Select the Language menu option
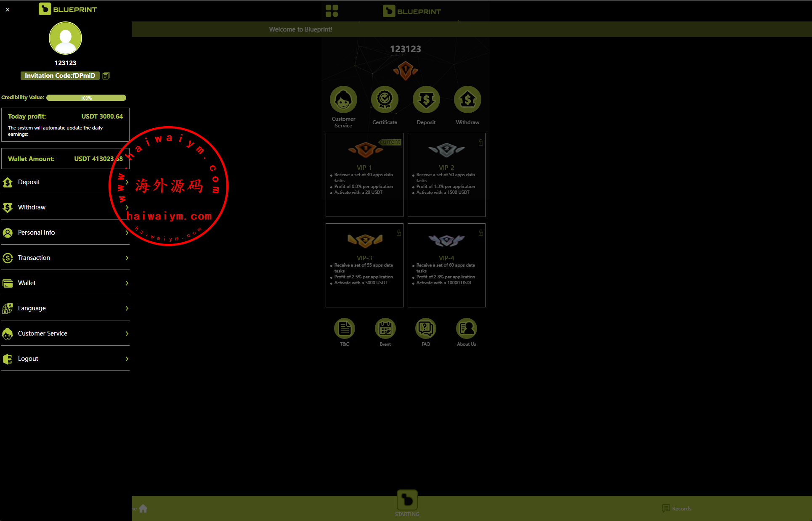The width and height of the screenshot is (812, 521). [x=65, y=308]
